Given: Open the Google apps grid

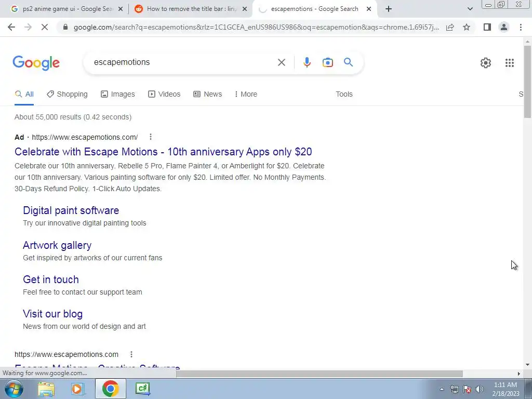Looking at the screenshot, I should click(509, 63).
